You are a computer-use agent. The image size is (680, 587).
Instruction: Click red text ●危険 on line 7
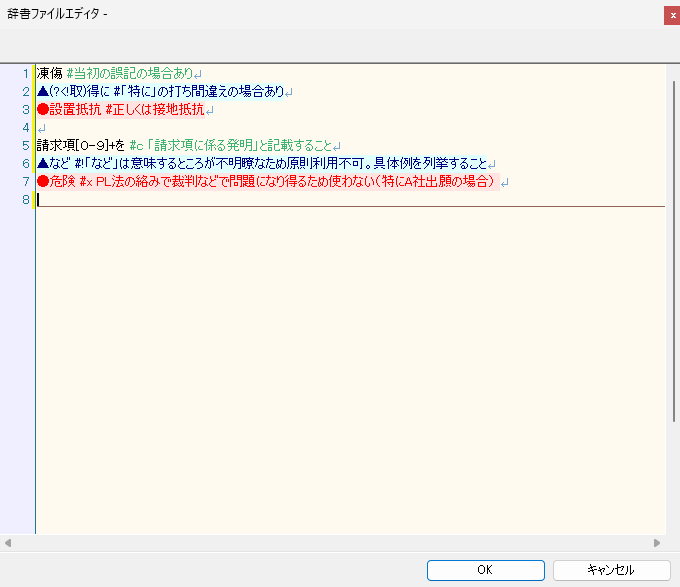click(56, 181)
